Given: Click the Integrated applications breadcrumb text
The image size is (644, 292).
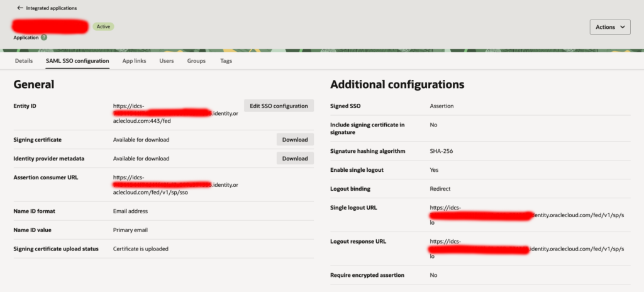Looking at the screenshot, I should [x=51, y=8].
